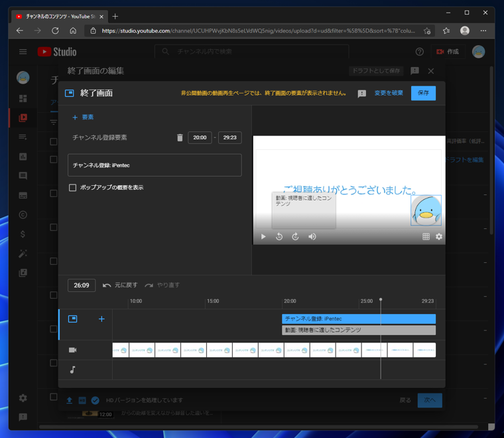
Task: Rewind 10 seconds in preview
Action: 279,237
